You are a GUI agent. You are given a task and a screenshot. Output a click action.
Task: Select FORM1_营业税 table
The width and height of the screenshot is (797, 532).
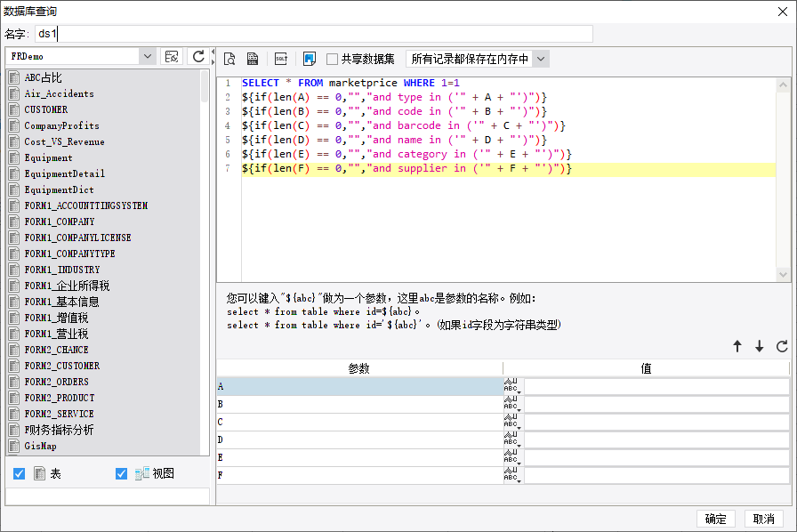pyautogui.click(x=56, y=334)
